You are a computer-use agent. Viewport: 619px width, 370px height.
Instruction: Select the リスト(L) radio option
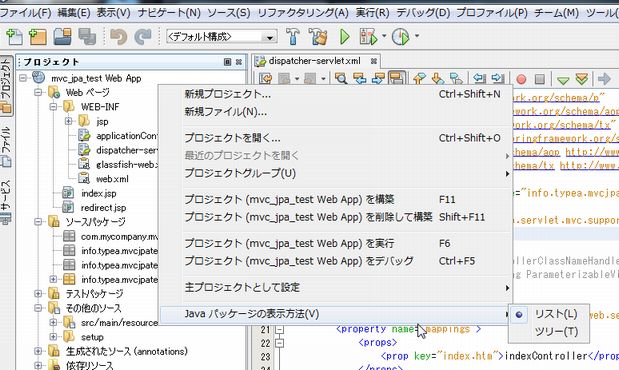tap(549, 314)
